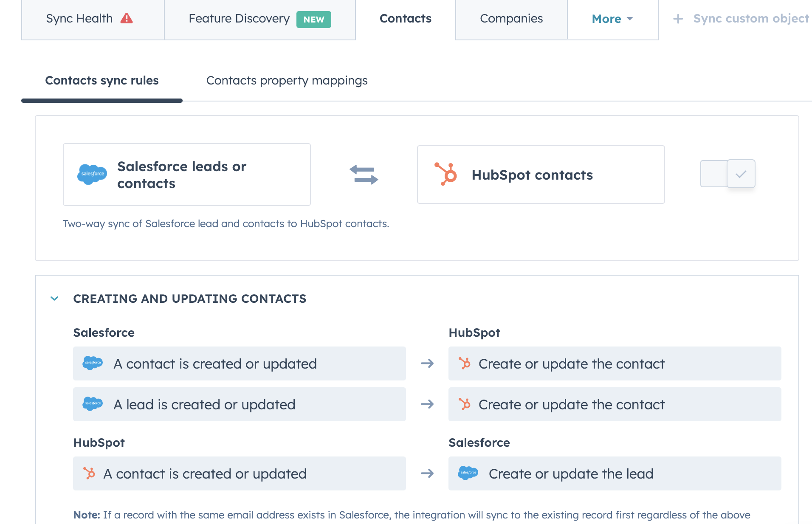The image size is (812, 524).
Task: Click the checkmark confirm button near the toggle
Action: [741, 174]
